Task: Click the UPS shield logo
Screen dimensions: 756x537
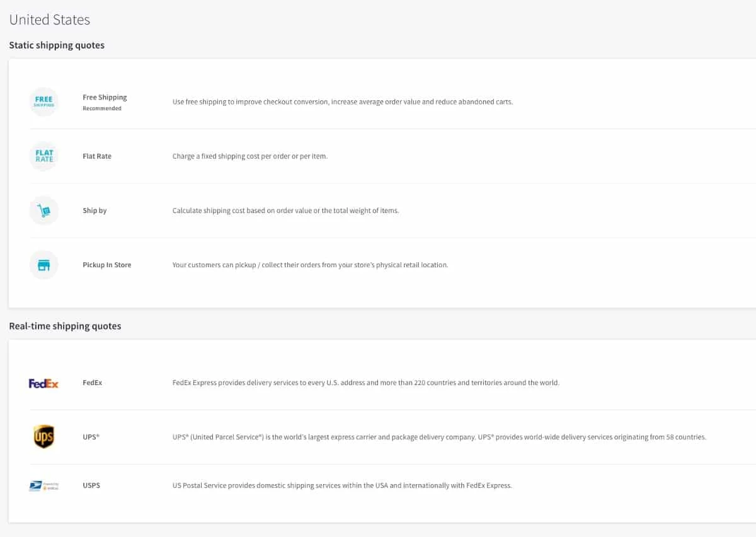Action: [44, 437]
